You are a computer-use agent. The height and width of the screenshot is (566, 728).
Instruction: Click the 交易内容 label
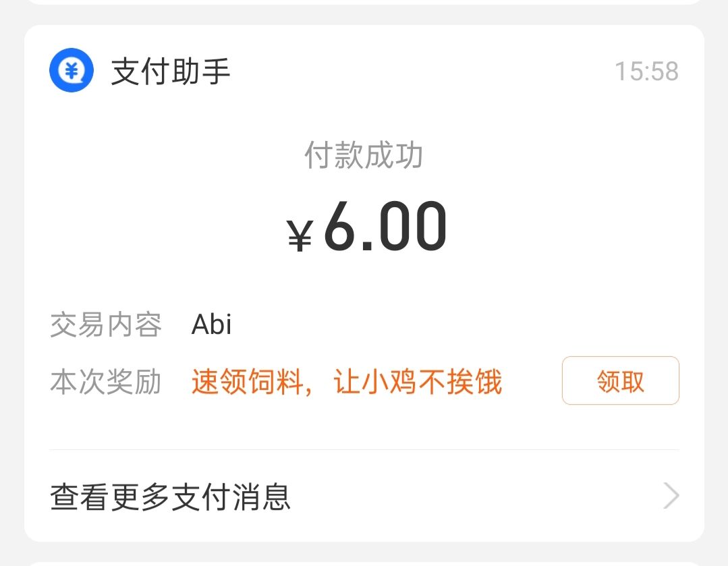(x=106, y=325)
